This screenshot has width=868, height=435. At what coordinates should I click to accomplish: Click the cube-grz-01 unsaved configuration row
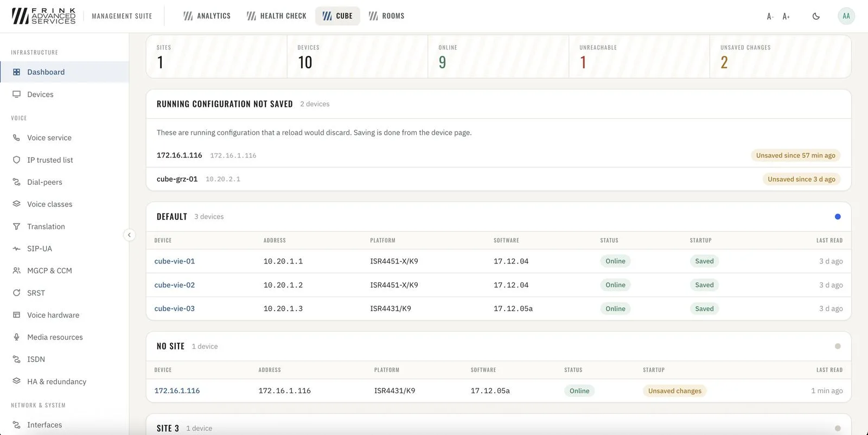click(499, 179)
